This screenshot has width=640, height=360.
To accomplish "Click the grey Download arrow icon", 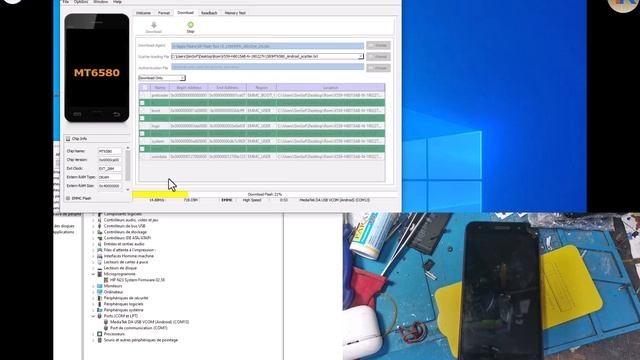I will [154, 25].
